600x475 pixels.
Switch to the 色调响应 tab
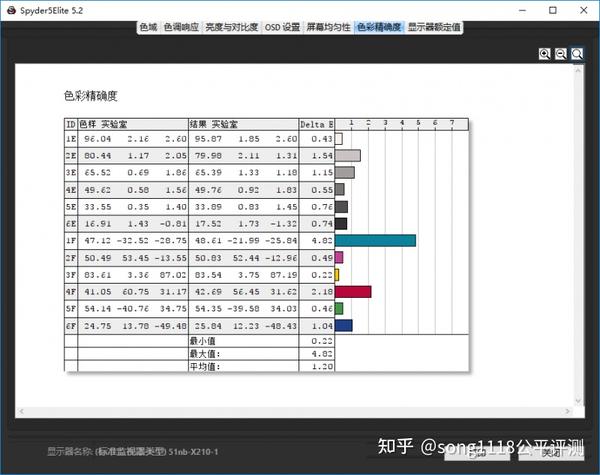(x=181, y=27)
